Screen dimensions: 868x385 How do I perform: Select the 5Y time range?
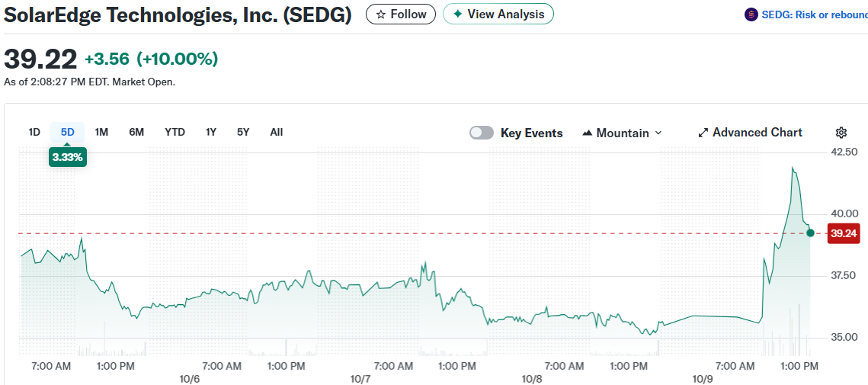(243, 132)
